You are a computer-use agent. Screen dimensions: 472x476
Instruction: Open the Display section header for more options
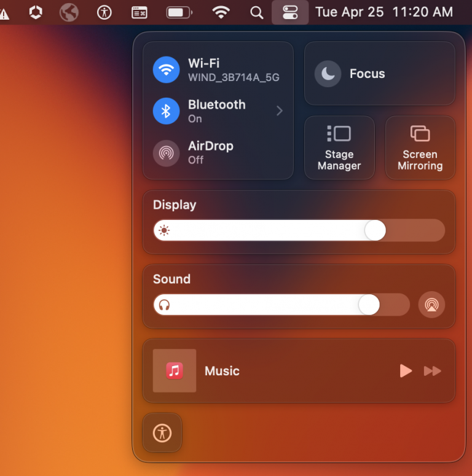pyautogui.click(x=175, y=205)
